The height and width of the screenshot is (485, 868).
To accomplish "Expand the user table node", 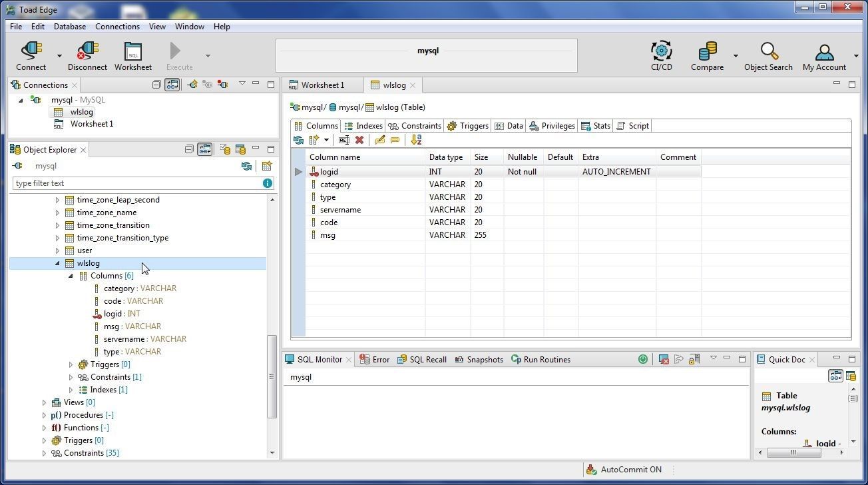I will (x=57, y=250).
